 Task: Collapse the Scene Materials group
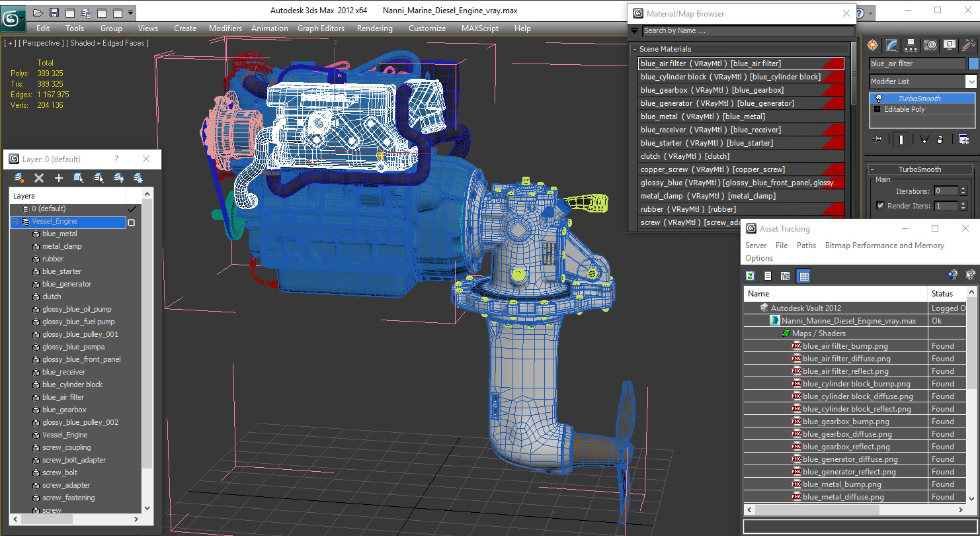tap(634, 49)
